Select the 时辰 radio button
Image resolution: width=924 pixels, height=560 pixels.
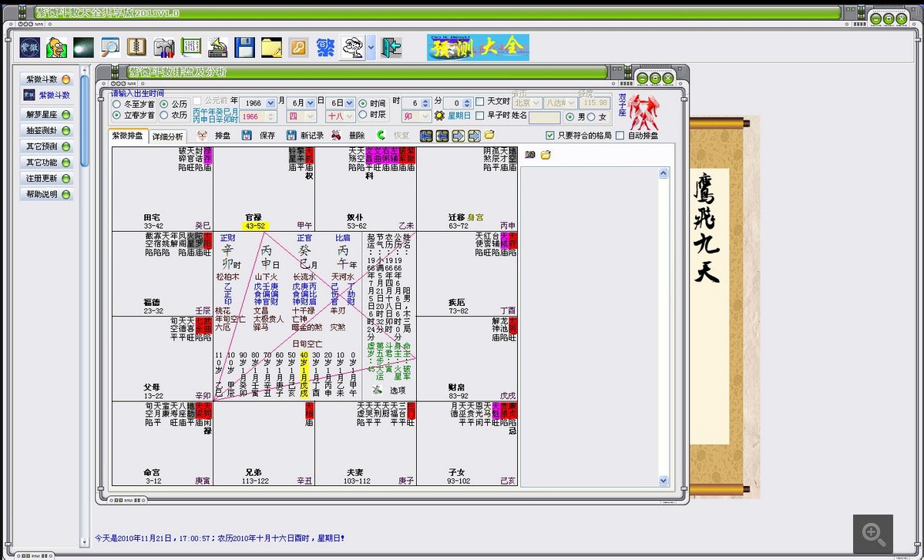(362, 114)
